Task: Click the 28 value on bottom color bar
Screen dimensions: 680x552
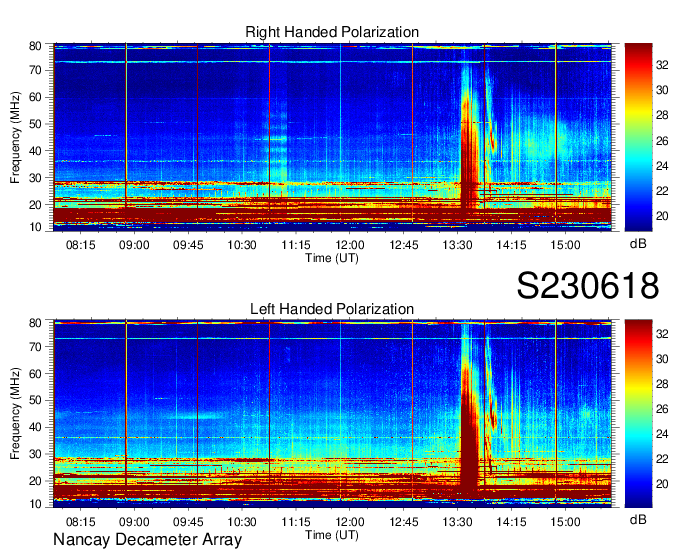Action: click(662, 384)
